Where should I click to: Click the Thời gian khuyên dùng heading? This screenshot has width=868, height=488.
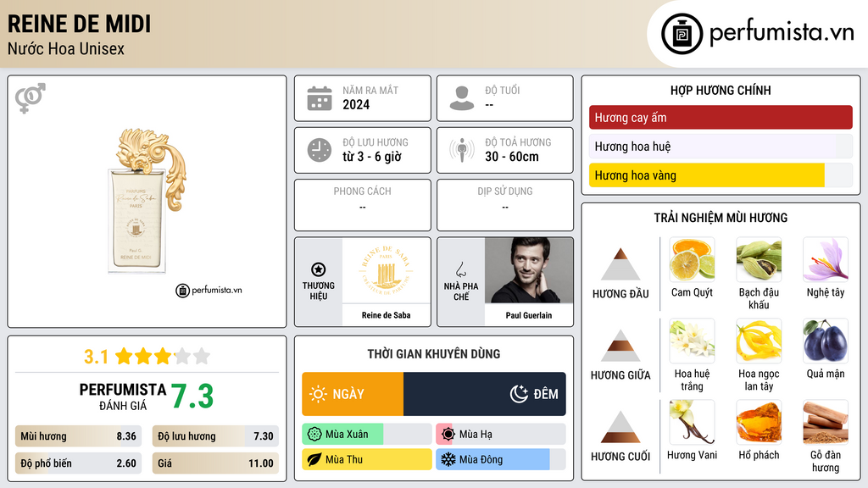434,354
